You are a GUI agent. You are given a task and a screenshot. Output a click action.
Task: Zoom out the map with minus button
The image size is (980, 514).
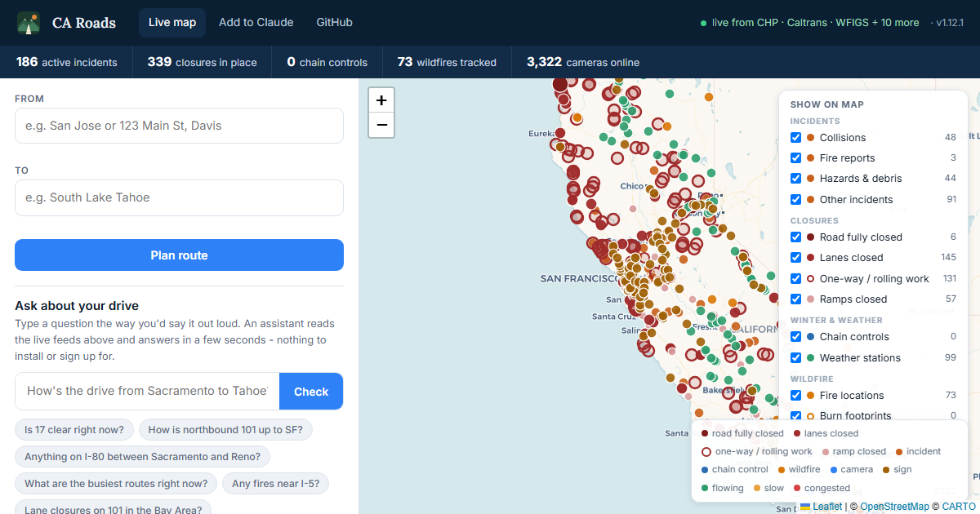pos(381,125)
